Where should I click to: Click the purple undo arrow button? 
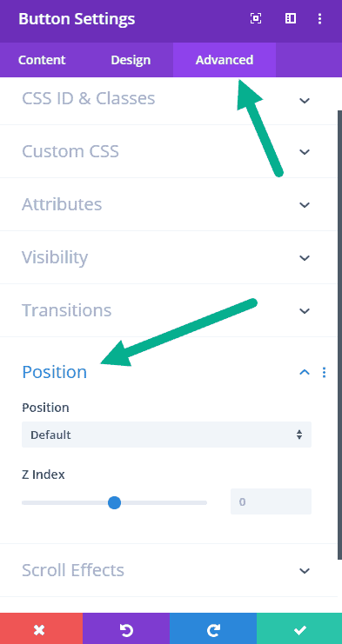click(126, 628)
